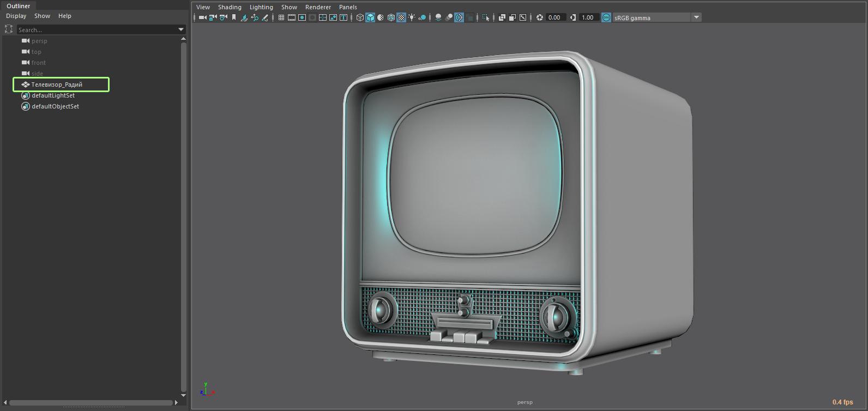Expand the Outliner search filter dropdown arrow
Screen dimensions: 868x411
click(x=181, y=29)
